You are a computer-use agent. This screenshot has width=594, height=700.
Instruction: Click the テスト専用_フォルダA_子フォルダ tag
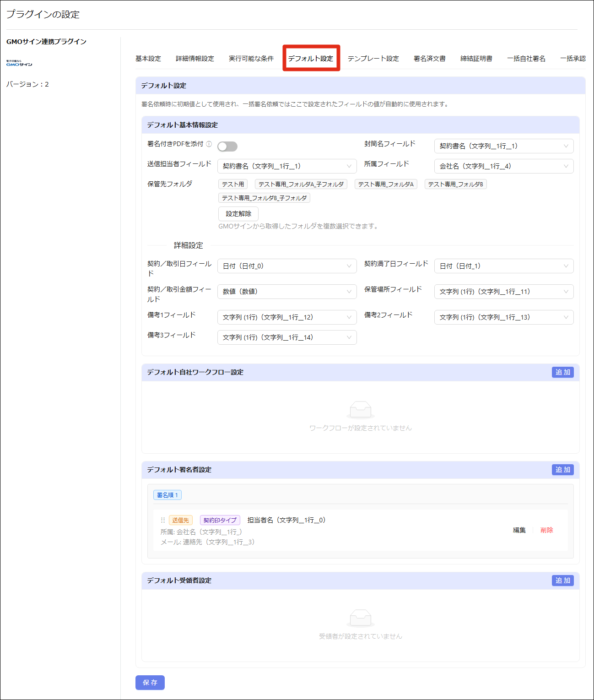(x=301, y=184)
